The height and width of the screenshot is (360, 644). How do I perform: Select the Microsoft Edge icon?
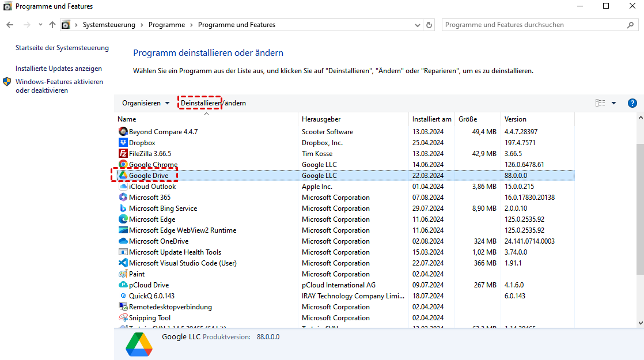pyautogui.click(x=123, y=219)
